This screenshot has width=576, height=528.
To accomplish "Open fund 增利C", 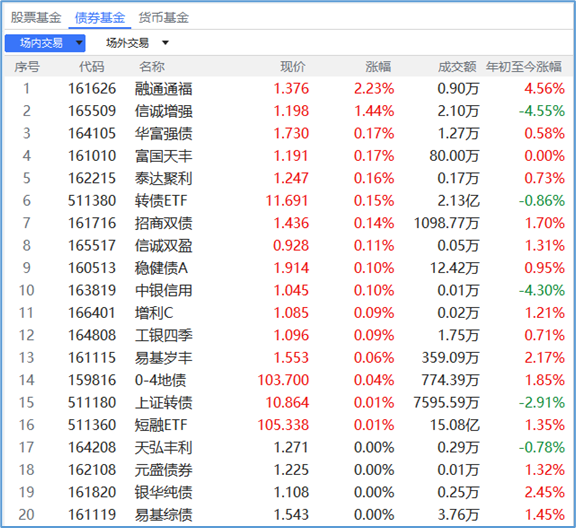I will [154, 313].
